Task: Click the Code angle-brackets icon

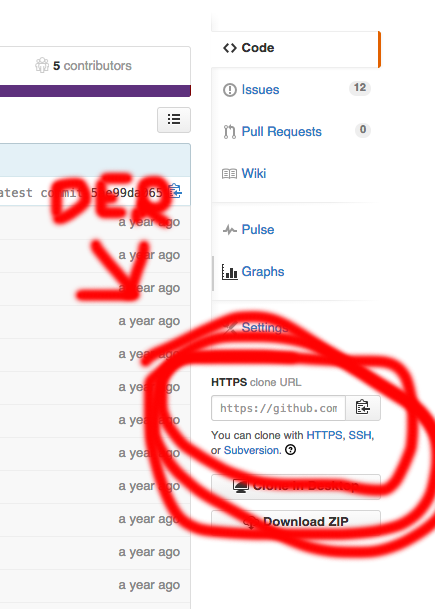Action: (230, 48)
